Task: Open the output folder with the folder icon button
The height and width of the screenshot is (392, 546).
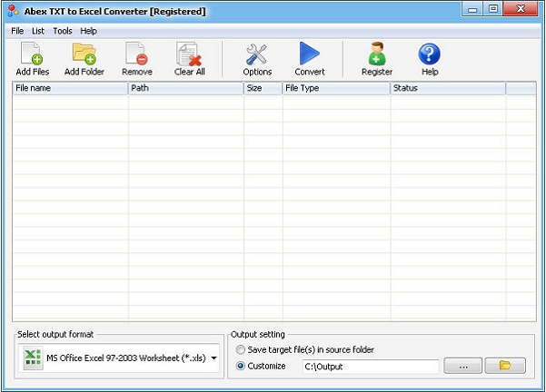Action: (x=505, y=366)
